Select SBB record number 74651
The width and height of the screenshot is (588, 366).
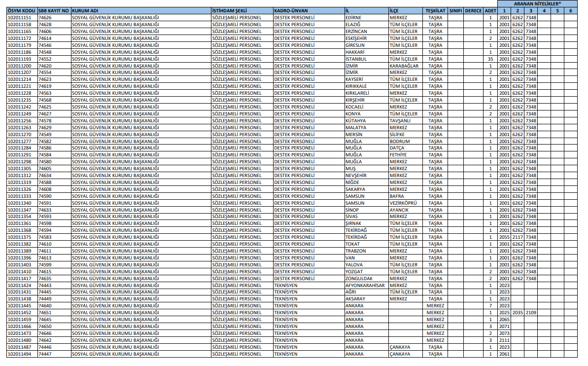[45, 313]
